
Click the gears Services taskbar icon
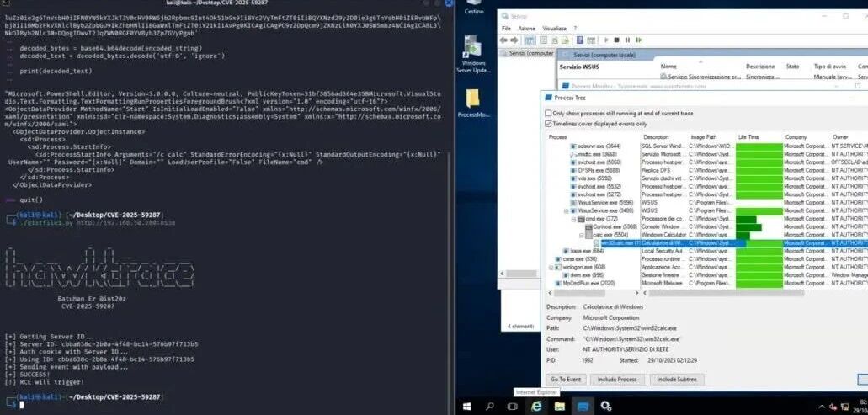[606, 406]
